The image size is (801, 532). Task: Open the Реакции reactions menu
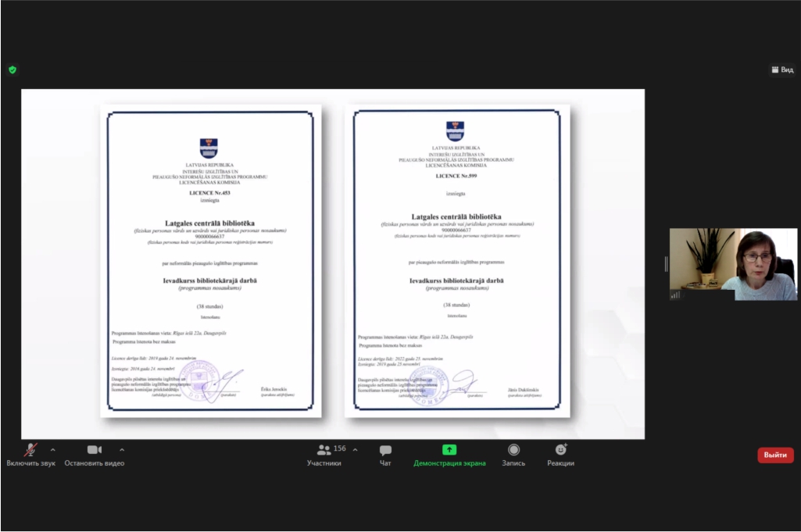point(560,455)
